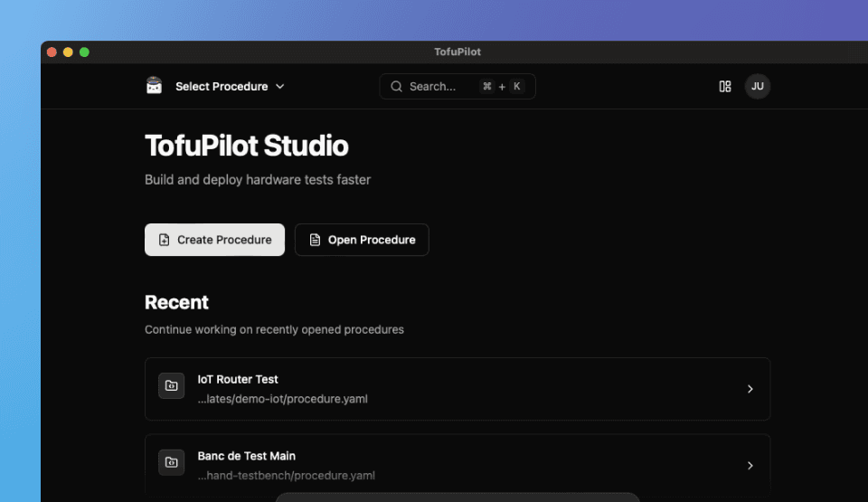This screenshot has width=868, height=502.
Task: Focus the Search input field
Action: tap(434, 87)
